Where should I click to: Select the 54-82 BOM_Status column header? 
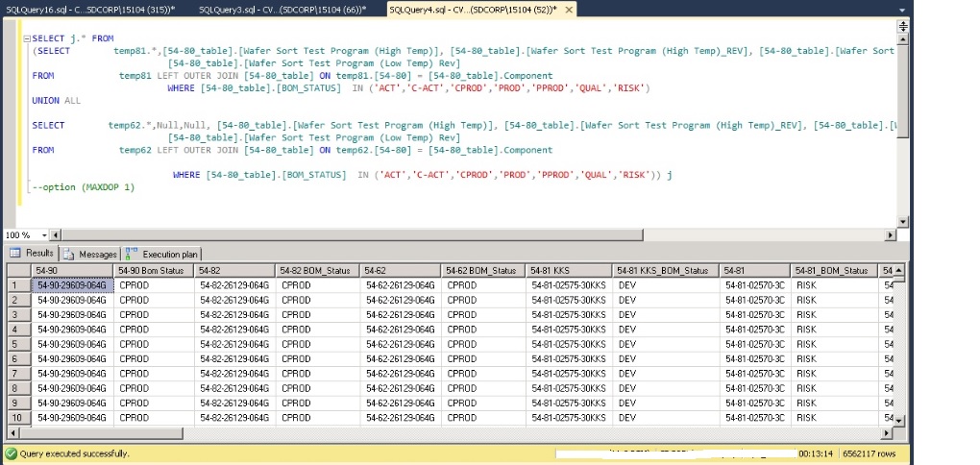pos(318,271)
